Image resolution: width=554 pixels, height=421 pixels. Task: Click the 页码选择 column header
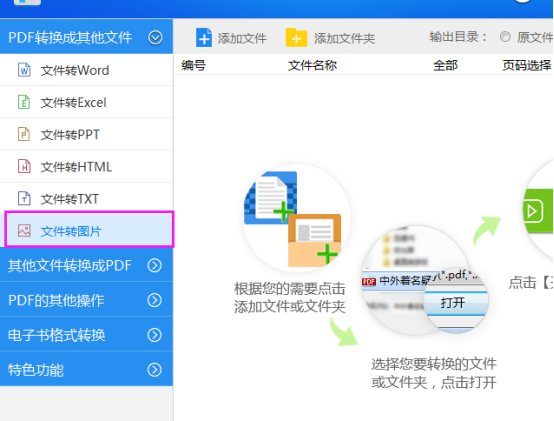[x=527, y=65]
